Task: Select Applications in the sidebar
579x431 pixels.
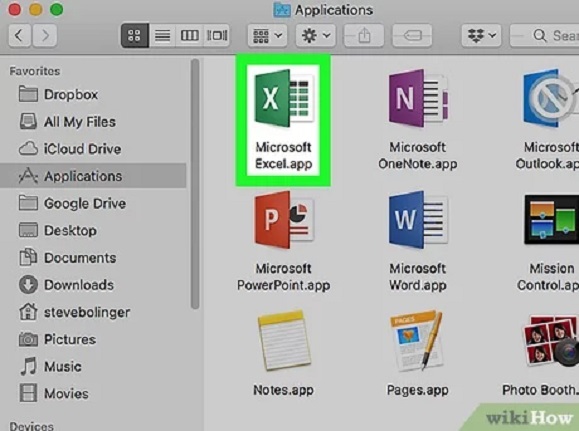Action: 93,176
